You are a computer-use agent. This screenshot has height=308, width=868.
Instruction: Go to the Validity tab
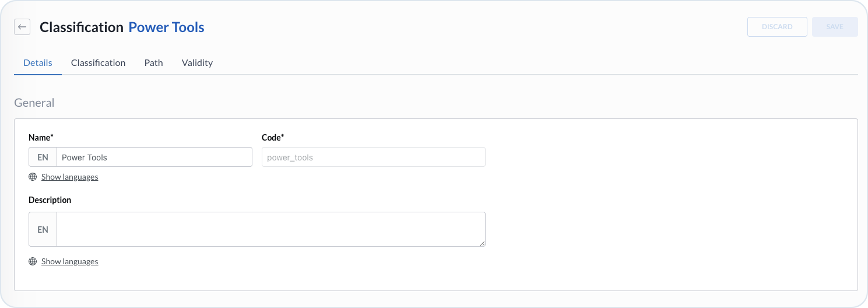click(x=197, y=63)
